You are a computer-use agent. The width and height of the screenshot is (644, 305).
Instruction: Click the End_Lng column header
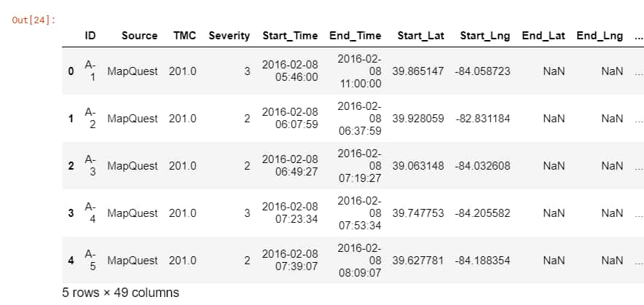click(600, 36)
